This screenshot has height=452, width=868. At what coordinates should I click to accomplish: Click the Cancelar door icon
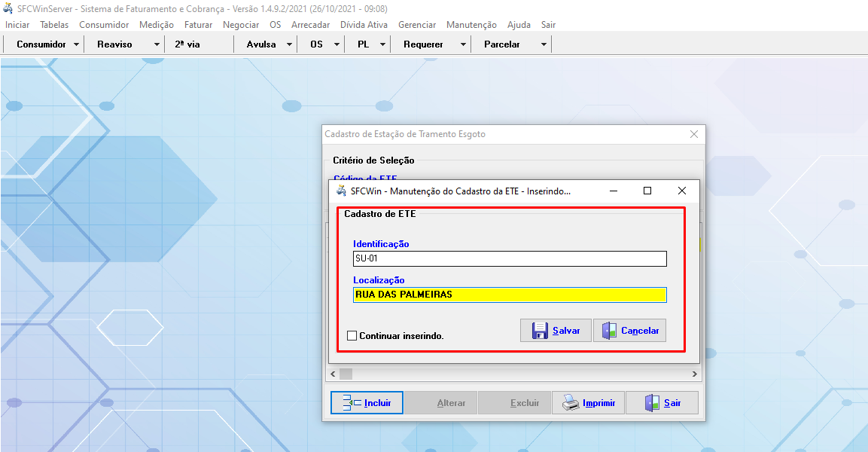tap(609, 331)
